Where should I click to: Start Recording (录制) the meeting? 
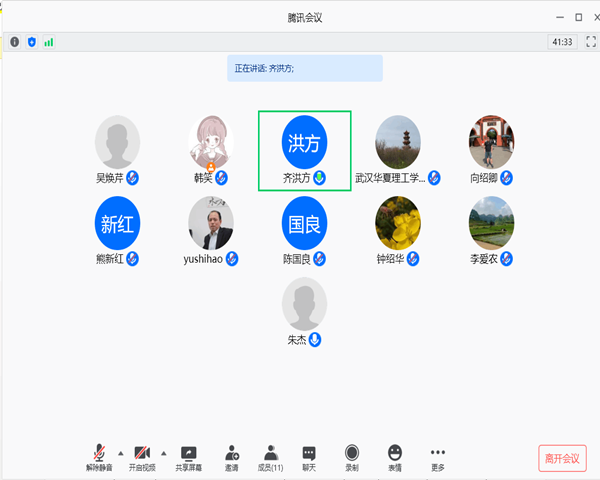pyautogui.click(x=352, y=457)
